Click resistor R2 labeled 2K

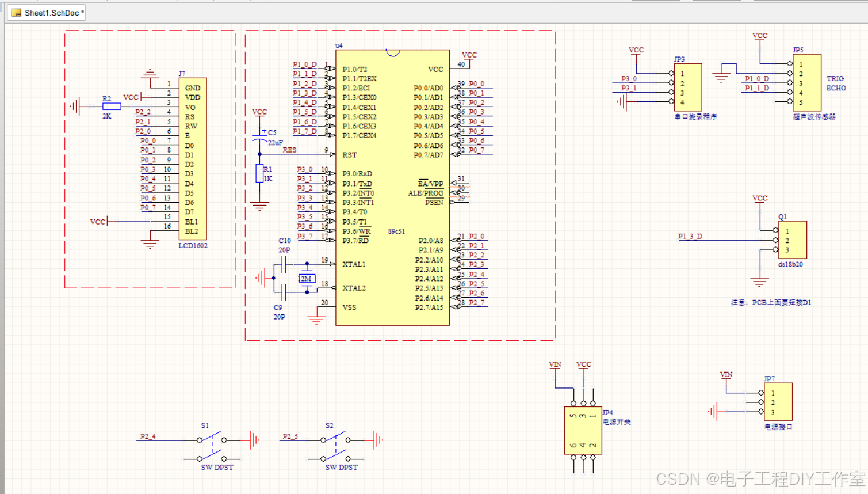point(112,106)
